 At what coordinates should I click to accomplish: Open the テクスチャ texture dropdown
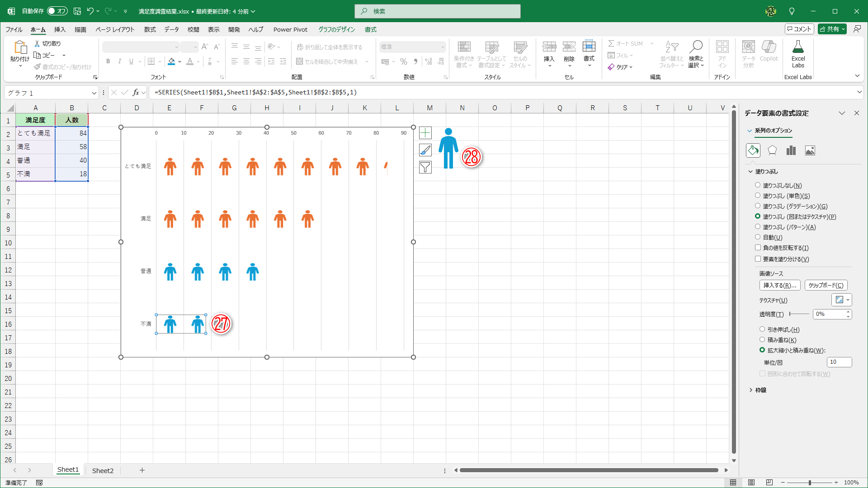pos(842,300)
